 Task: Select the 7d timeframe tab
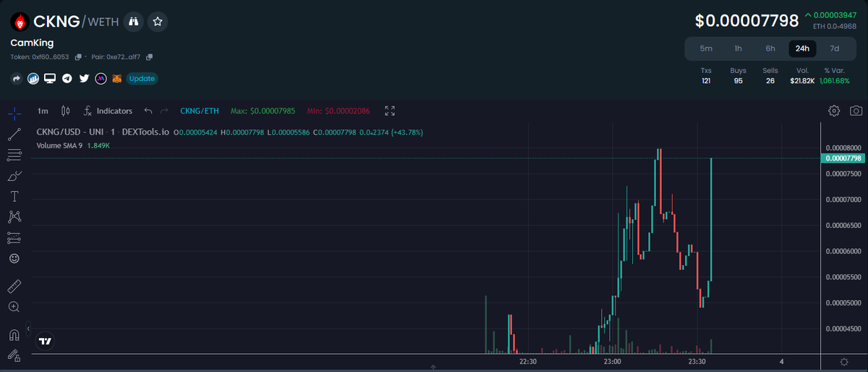pyautogui.click(x=835, y=48)
